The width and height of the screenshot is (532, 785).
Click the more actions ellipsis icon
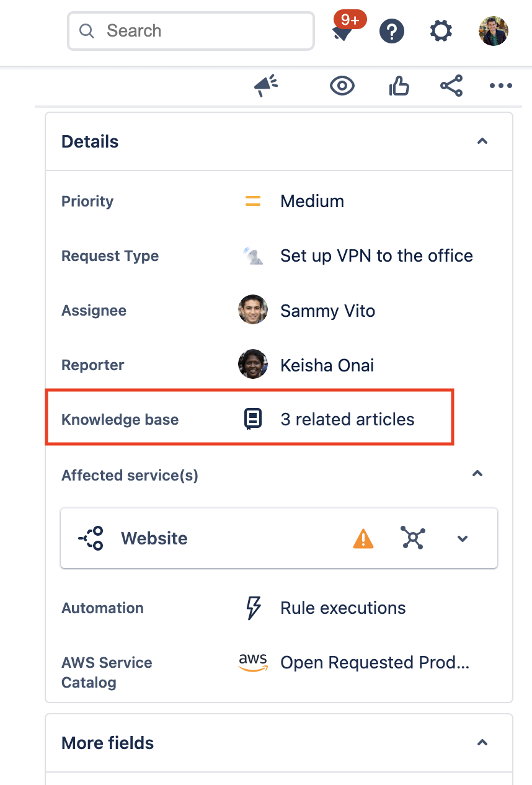pos(500,86)
